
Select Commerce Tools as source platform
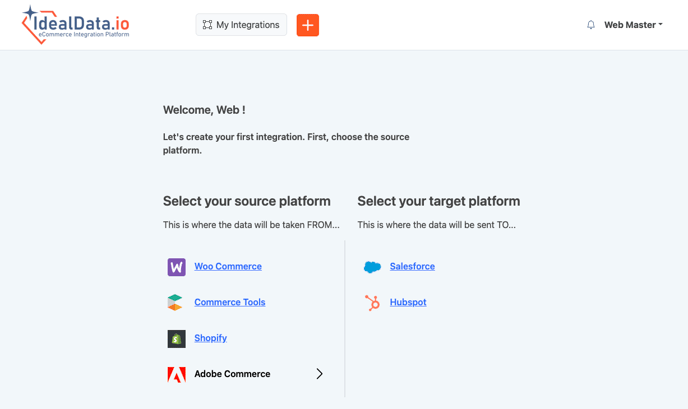pos(230,302)
